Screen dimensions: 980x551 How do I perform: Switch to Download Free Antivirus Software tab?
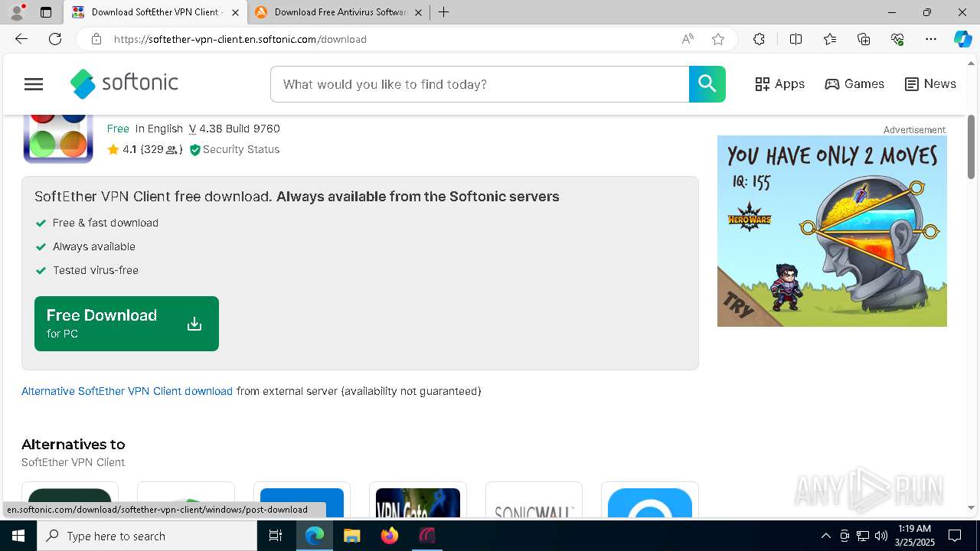pyautogui.click(x=338, y=12)
